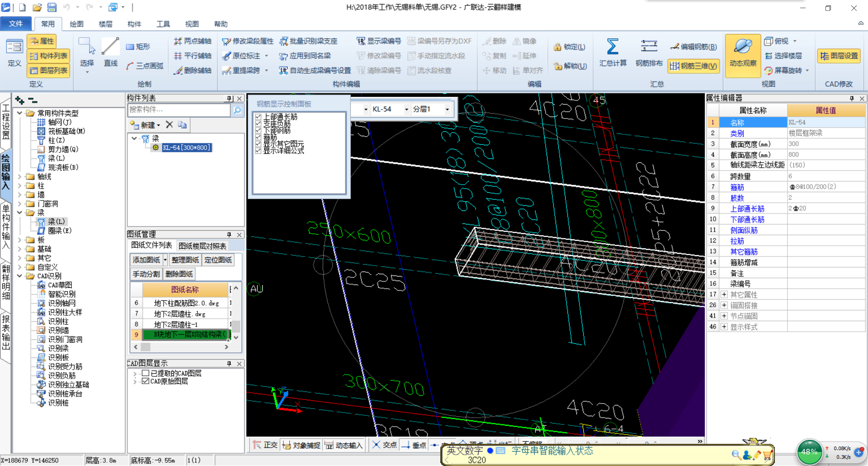Click 选择楼层 tool
868x466 pixels.
783,56
